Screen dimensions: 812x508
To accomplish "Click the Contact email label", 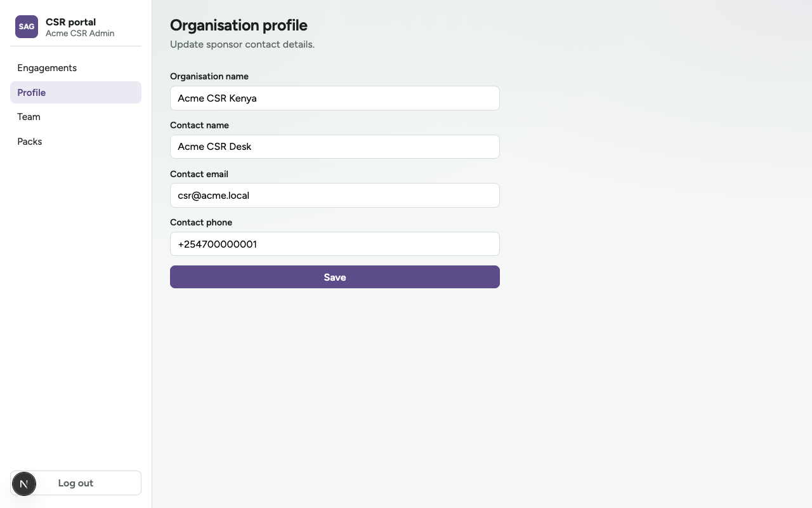I will click(x=199, y=174).
